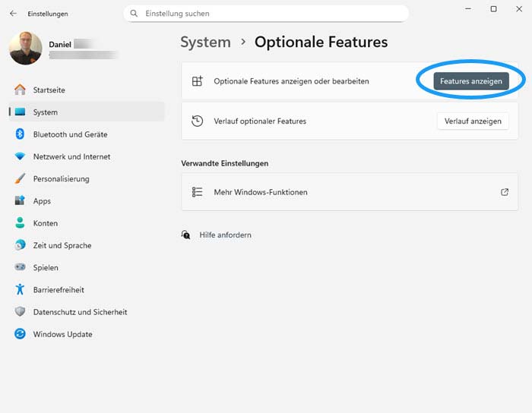Open Barrierefreiheit settings
Image resolution: width=532 pixels, height=413 pixels.
click(x=59, y=290)
